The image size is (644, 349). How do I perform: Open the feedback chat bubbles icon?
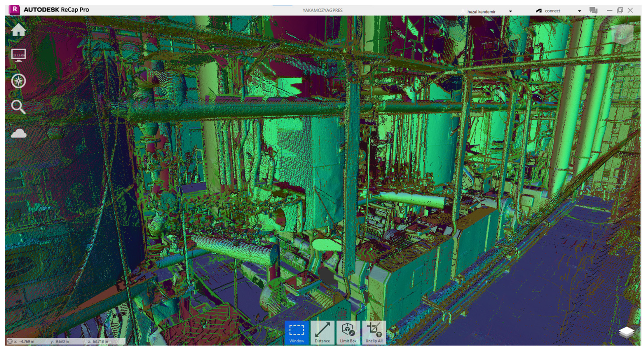(x=593, y=11)
